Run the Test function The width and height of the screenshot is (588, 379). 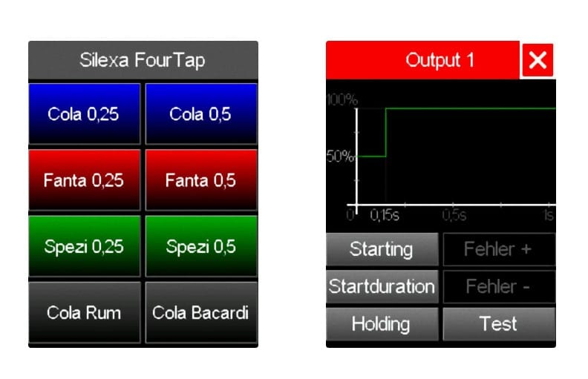point(499,324)
